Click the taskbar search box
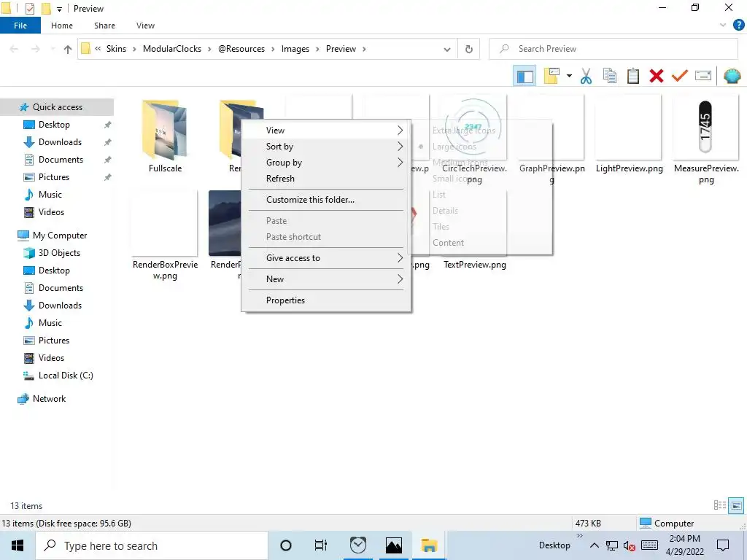 click(x=152, y=545)
